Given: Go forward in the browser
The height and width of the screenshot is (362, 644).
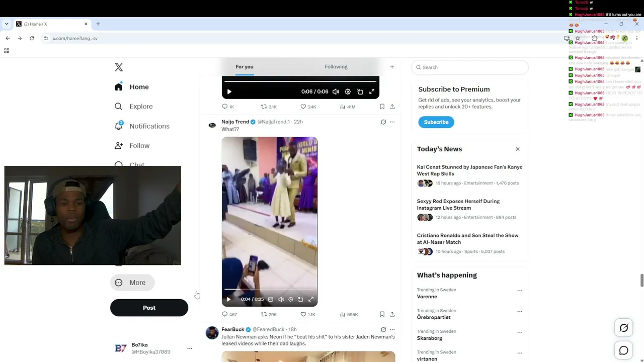Looking at the screenshot, I should 20,38.
